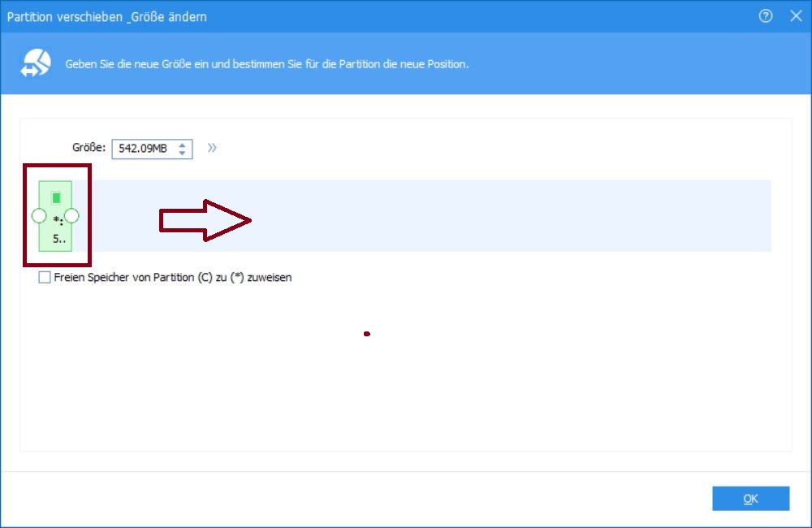
Task: Click the right round resize handle
Action: (x=71, y=216)
